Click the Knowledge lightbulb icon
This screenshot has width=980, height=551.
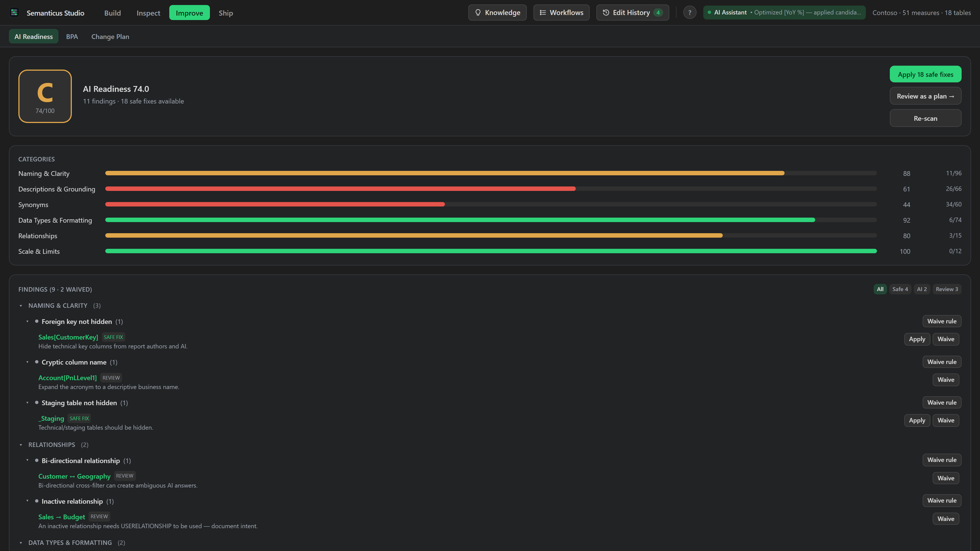point(478,13)
